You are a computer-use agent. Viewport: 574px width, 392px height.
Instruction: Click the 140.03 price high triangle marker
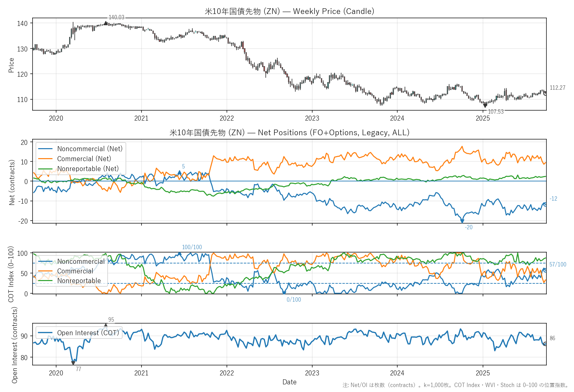click(x=106, y=23)
